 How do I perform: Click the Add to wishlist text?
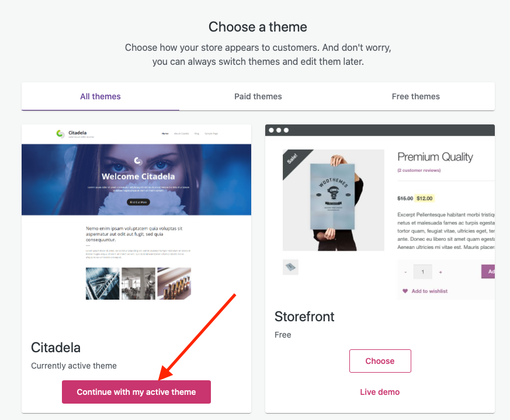click(x=429, y=291)
